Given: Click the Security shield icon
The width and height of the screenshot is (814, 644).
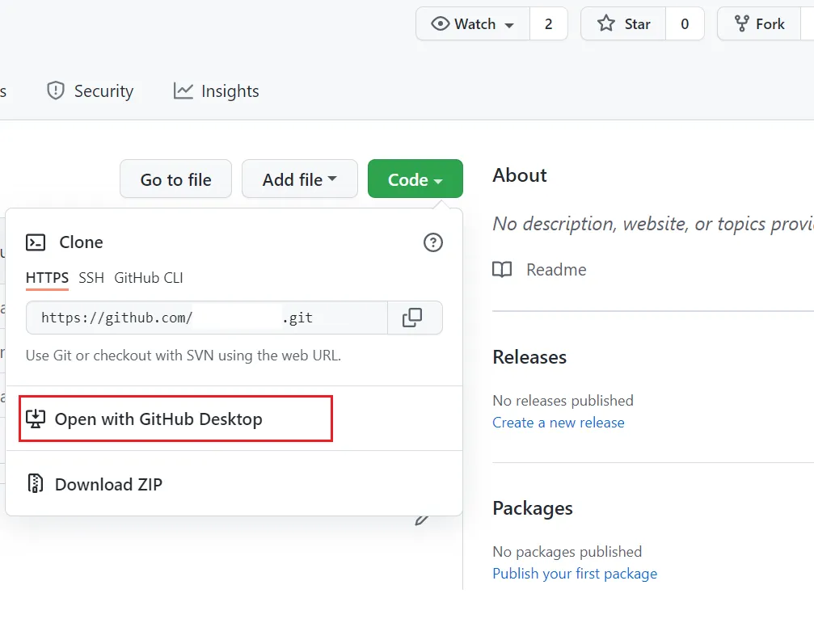Looking at the screenshot, I should point(56,90).
